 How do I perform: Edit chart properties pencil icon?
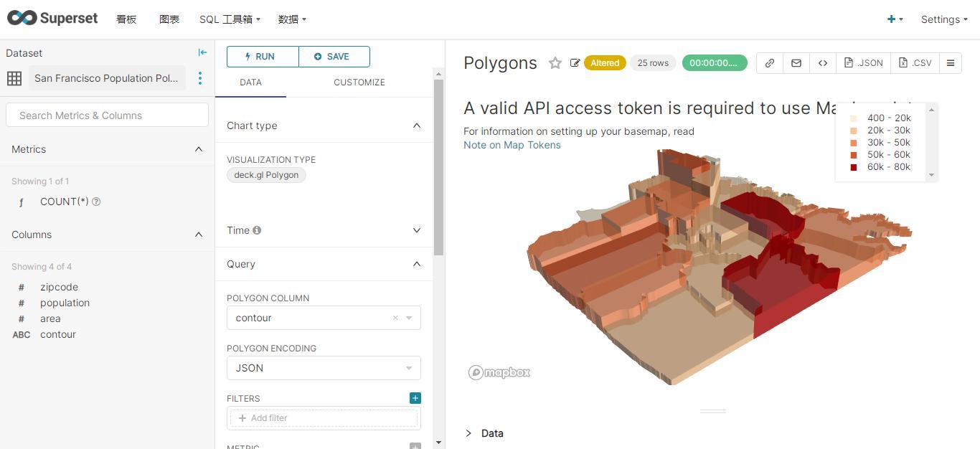575,63
